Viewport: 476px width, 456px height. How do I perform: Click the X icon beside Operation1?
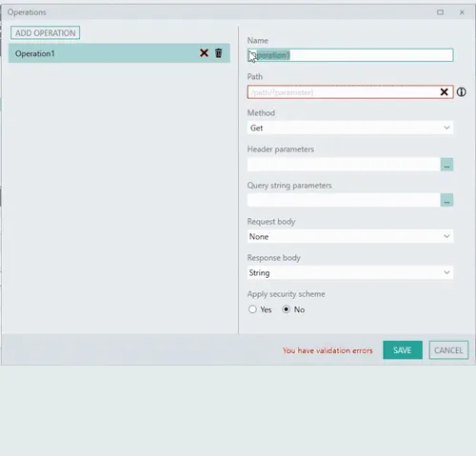(204, 53)
